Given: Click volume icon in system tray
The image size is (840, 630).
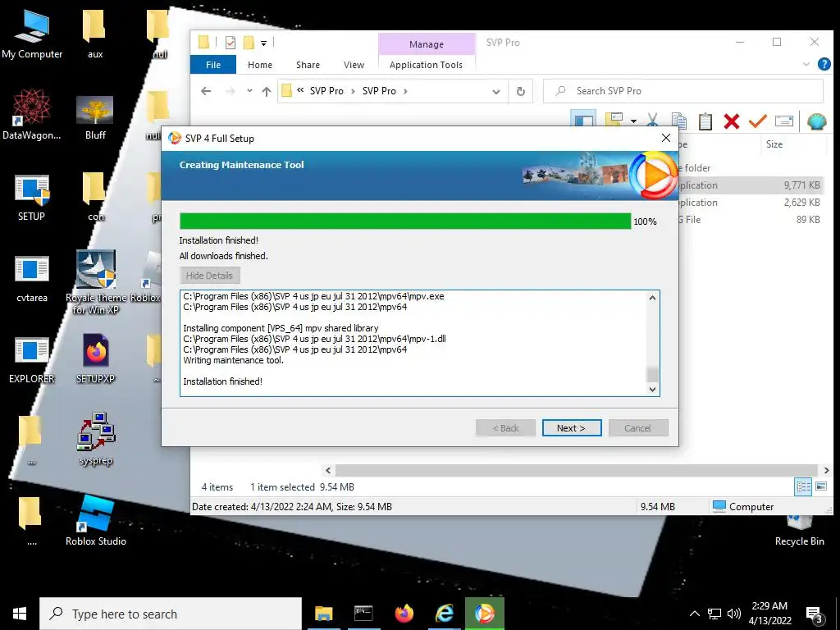Looking at the screenshot, I should tap(734, 614).
